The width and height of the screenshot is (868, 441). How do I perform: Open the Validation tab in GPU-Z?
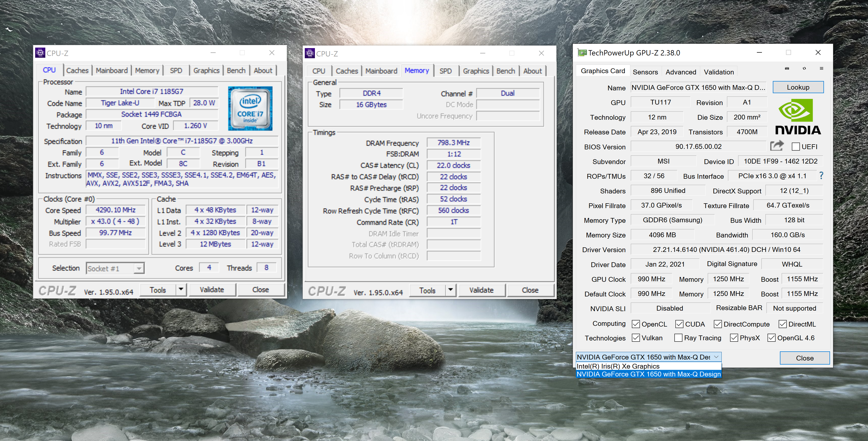click(x=718, y=72)
